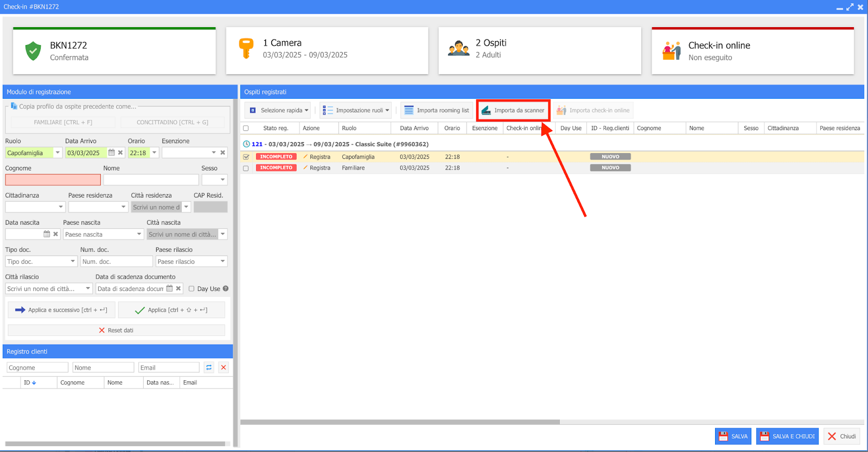Enable the Day Use checkbox
The image size is (868, 452).
(x=192, y=289)
